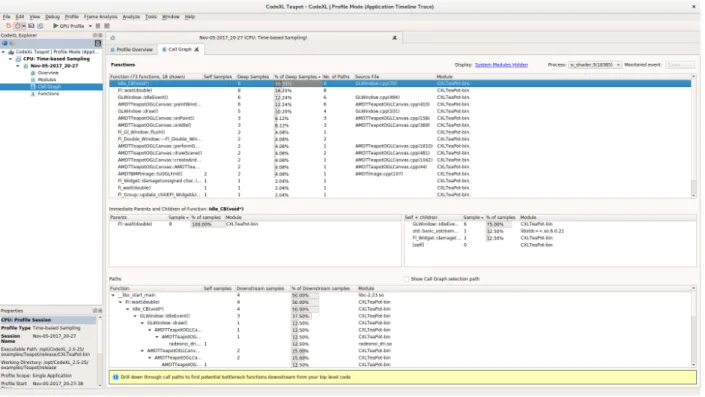Image resolution: width=705 pixels, height=397 pixels.
Task: Close the Properties panel
Action: click(100, 311)
